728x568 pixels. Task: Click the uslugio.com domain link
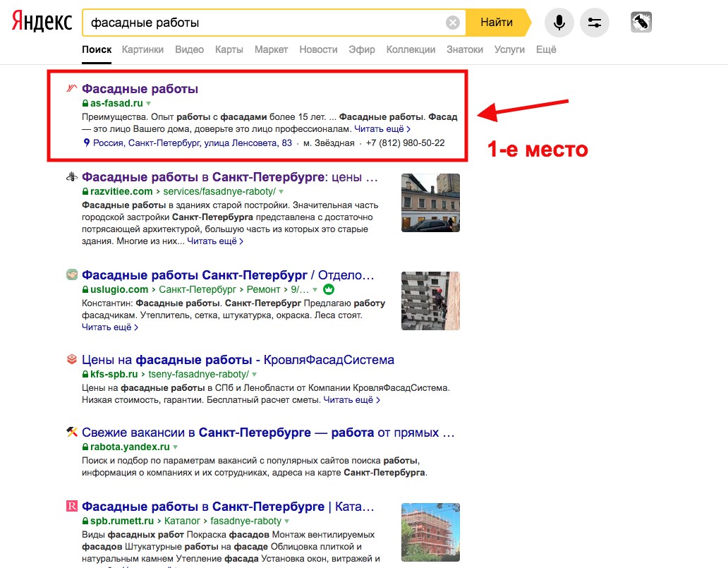119,289
